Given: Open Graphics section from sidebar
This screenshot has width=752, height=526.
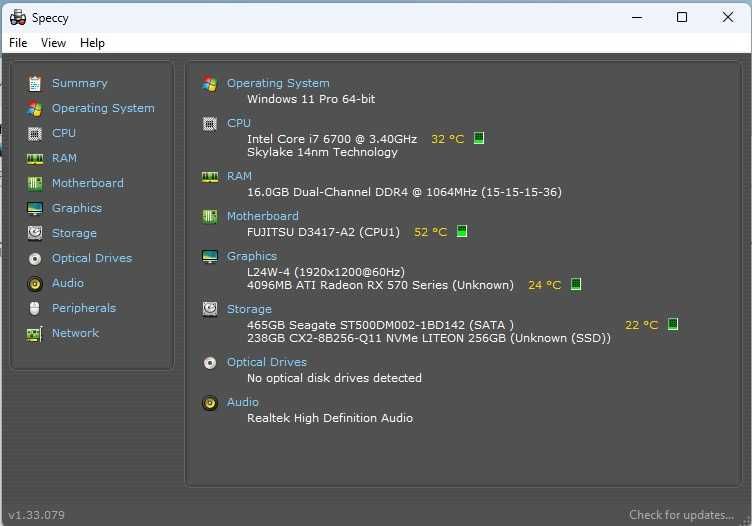Looking at the screenshot, I should click(77, 208).
